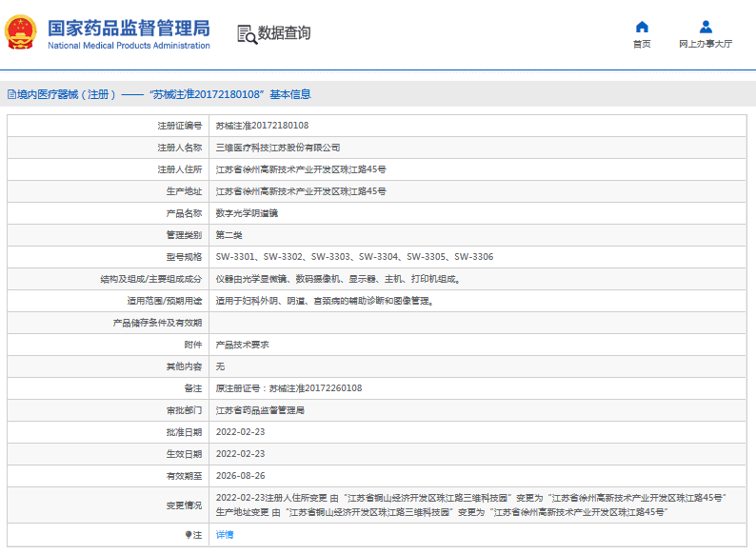Click the 生产地址 address value
Viewport: 756px width, 554px height.
(301, 191)
